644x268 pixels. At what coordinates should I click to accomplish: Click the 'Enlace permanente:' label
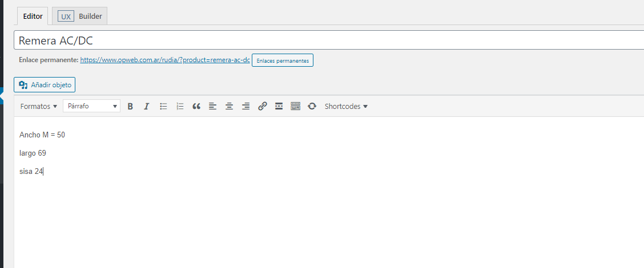coord(49,60)
